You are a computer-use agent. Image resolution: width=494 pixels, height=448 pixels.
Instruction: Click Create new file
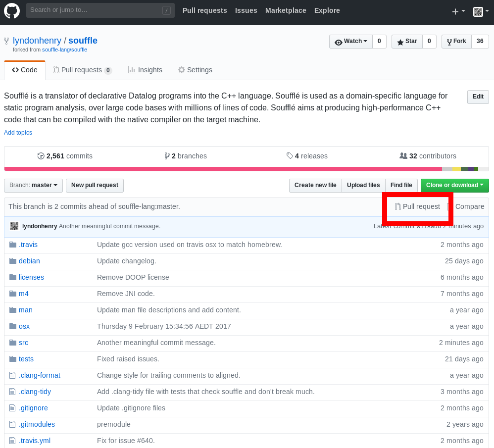[x=315, y=185]
